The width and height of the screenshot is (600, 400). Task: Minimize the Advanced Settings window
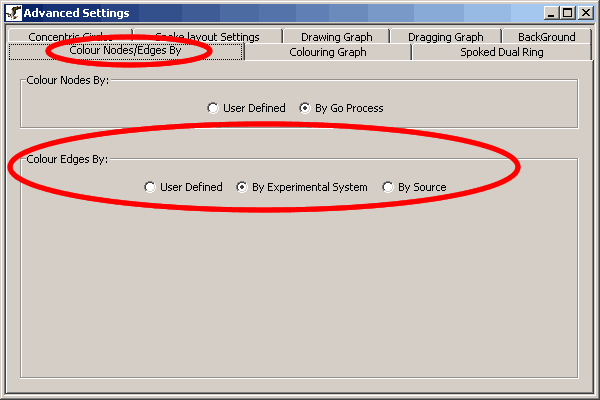[x=552, y=13]
